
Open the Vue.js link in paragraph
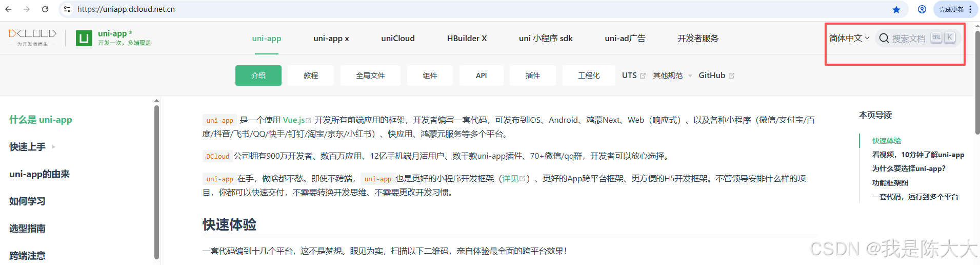pyautogui.click(x=297, y=120)
